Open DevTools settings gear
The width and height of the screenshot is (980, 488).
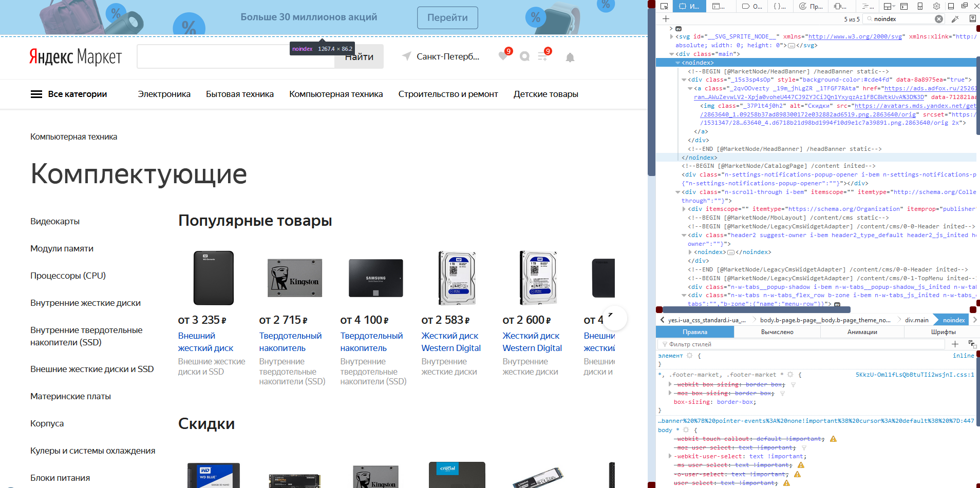click(936, 6)
